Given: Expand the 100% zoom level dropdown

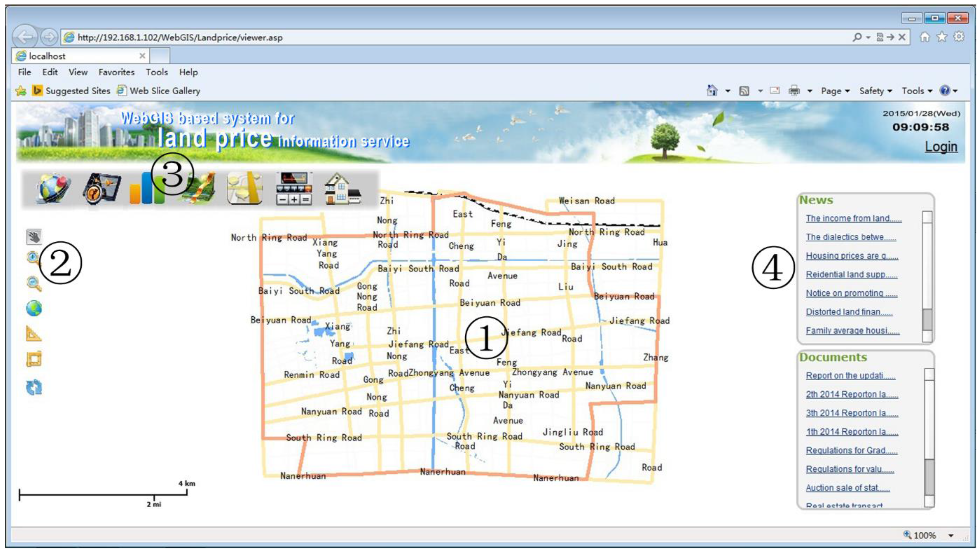Looking at the screenshot, I should point(951,536).
